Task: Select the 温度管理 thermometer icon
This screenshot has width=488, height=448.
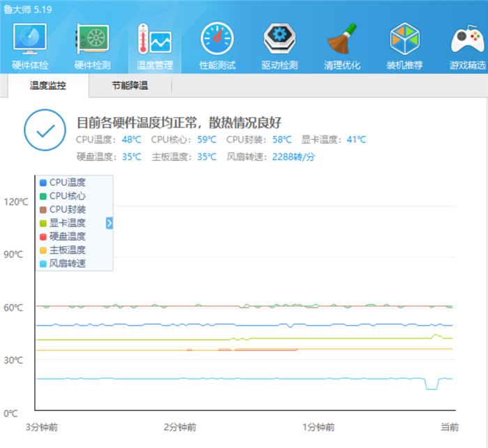Action: pos(154,40)
